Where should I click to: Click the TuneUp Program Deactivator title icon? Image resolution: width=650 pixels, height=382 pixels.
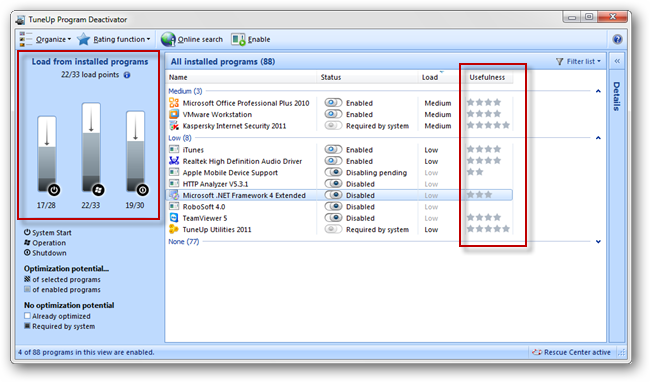click(x=20, y=19)
